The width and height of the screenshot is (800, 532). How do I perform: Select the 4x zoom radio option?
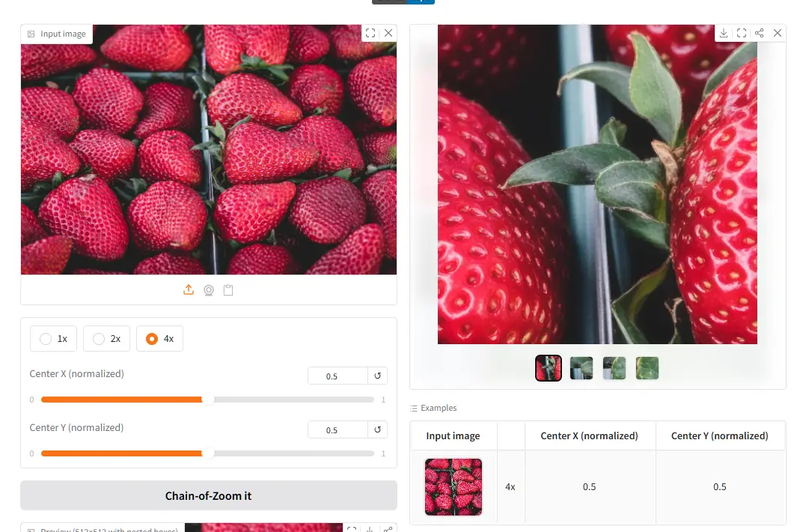[159, 339]
